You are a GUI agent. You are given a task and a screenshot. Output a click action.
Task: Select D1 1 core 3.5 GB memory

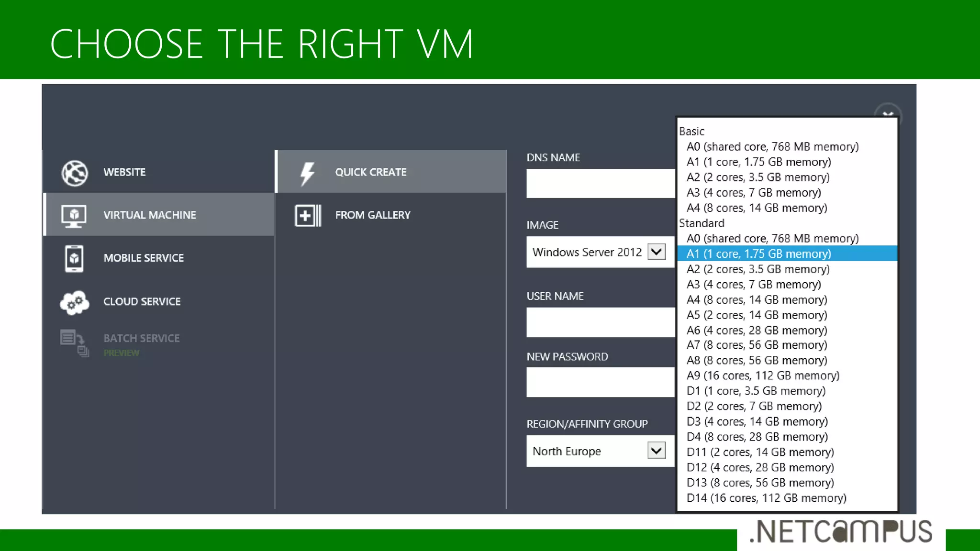(787, 391)
